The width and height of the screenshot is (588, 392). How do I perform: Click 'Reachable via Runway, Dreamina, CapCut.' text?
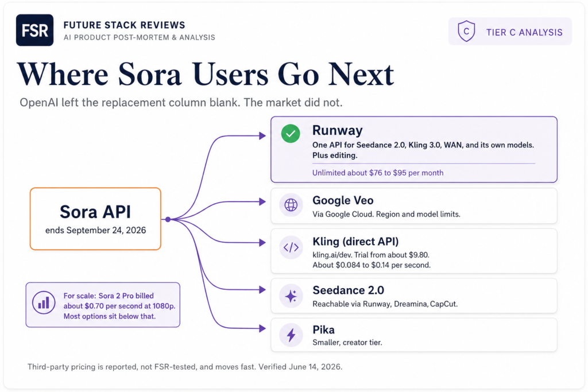(x=385, y=304)
